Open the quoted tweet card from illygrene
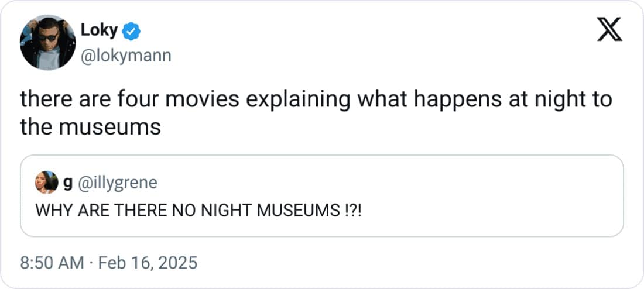This screenshot has width=644, height=289. [321, 195]
